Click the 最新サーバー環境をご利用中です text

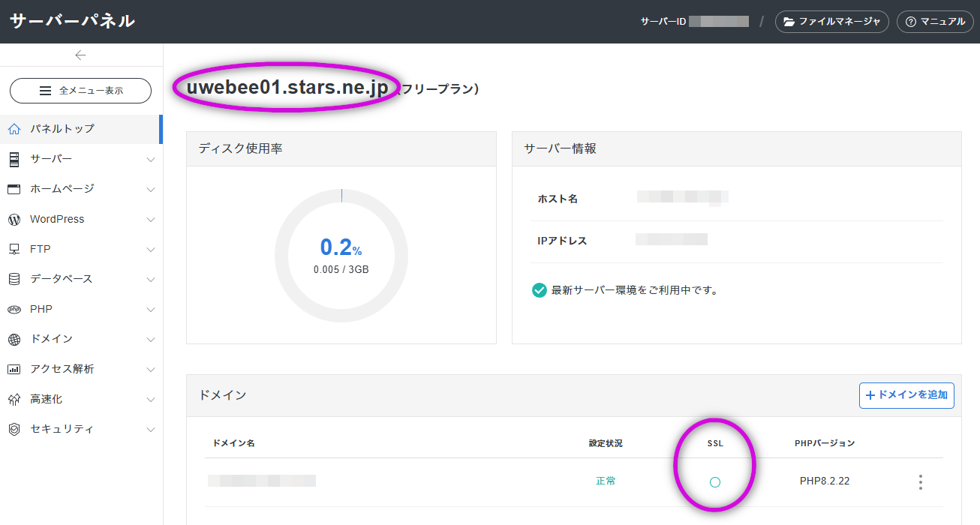pyautogui.click(x=635, y=290)
